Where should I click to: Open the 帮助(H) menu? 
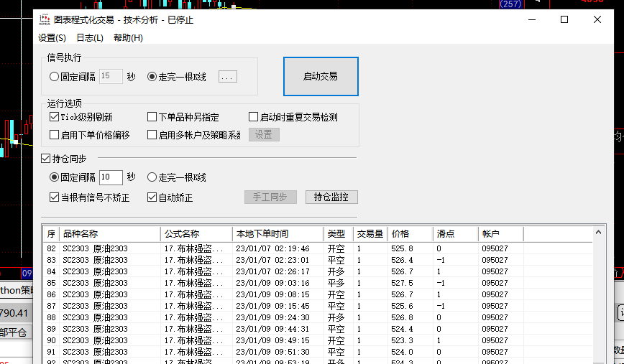pos(128,38)
